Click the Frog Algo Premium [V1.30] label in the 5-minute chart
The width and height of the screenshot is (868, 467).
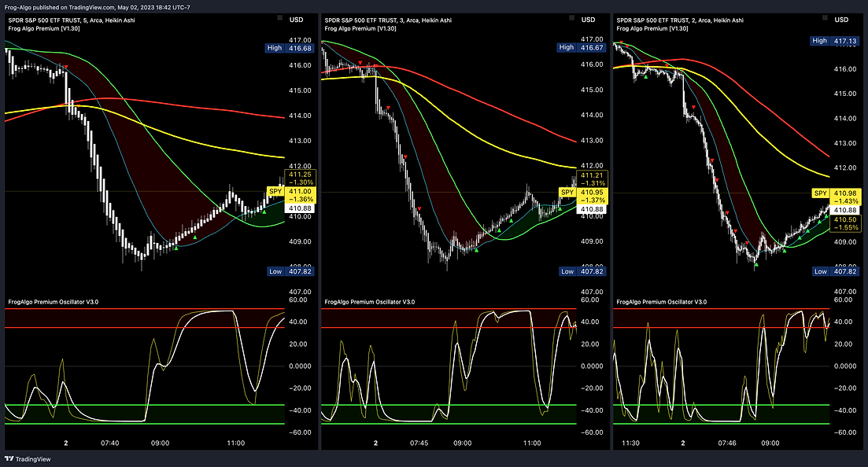[x=44, y=28]
